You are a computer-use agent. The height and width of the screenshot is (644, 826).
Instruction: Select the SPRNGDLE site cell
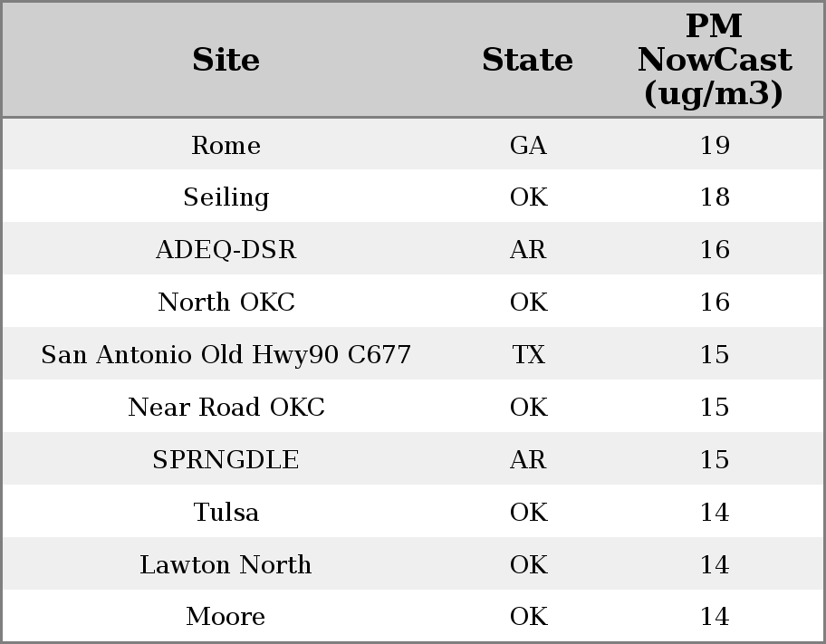(x=226, y=459)
